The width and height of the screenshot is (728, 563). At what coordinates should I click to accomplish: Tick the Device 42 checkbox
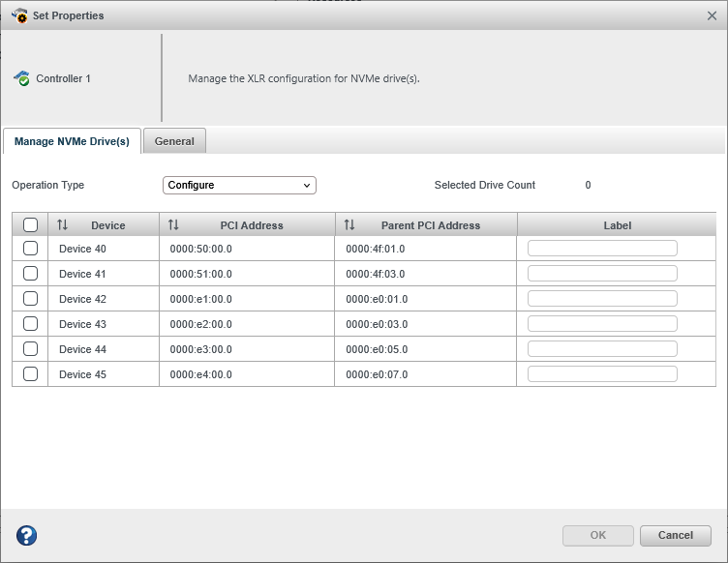click(30, 299)
